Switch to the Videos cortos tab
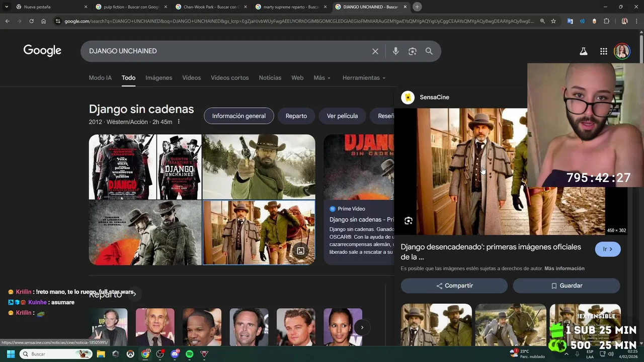The width and height of the screenshot is (644, 362). tap(229, 78)
